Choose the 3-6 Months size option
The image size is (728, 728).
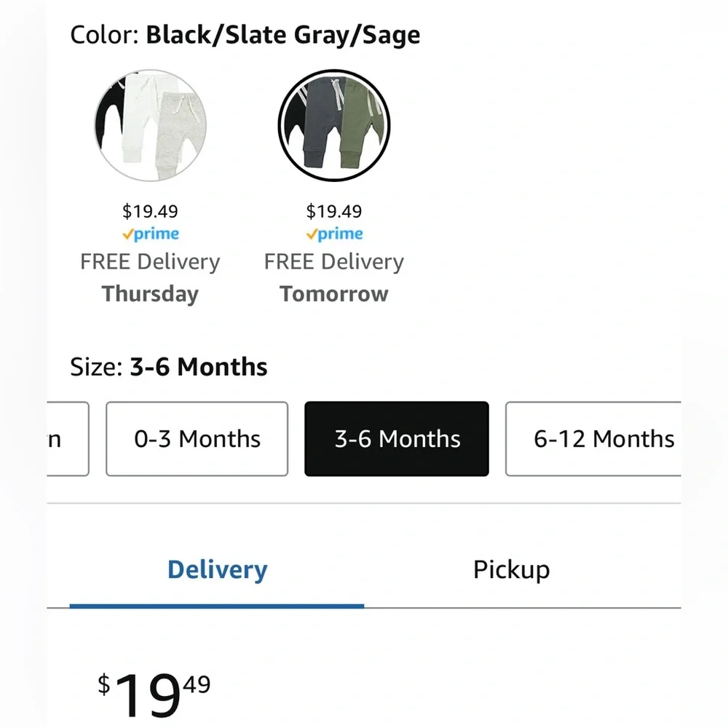point(397,439)
